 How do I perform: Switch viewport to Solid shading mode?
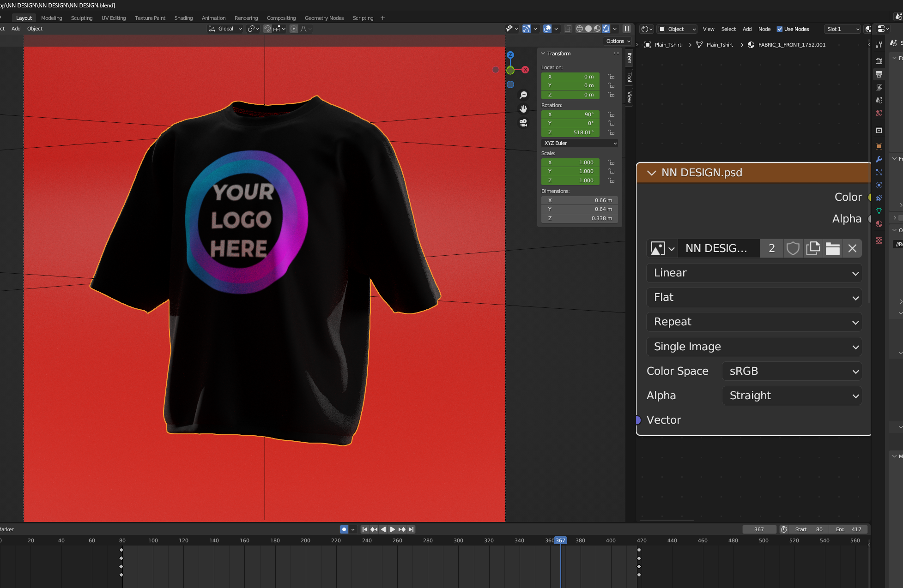pyautogui.click(x=588, y=29)
